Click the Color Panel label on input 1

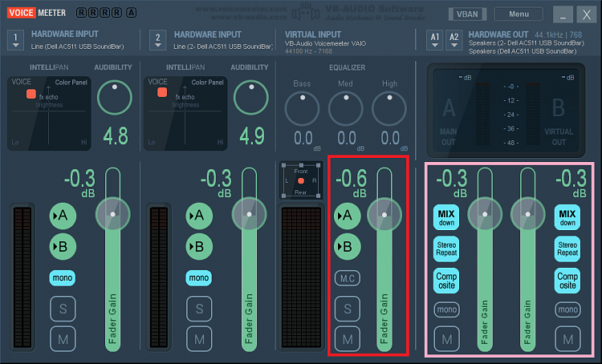pos(71,82)
